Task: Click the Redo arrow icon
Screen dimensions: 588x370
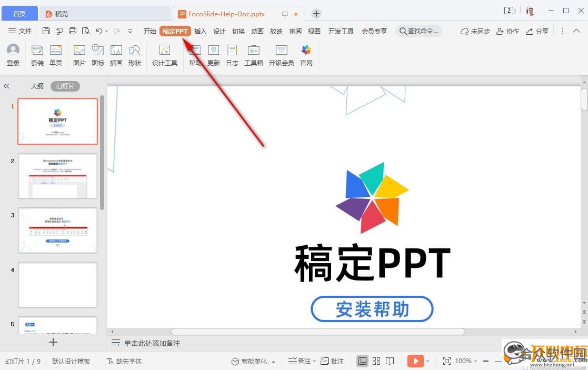Action: click(117, 31)
